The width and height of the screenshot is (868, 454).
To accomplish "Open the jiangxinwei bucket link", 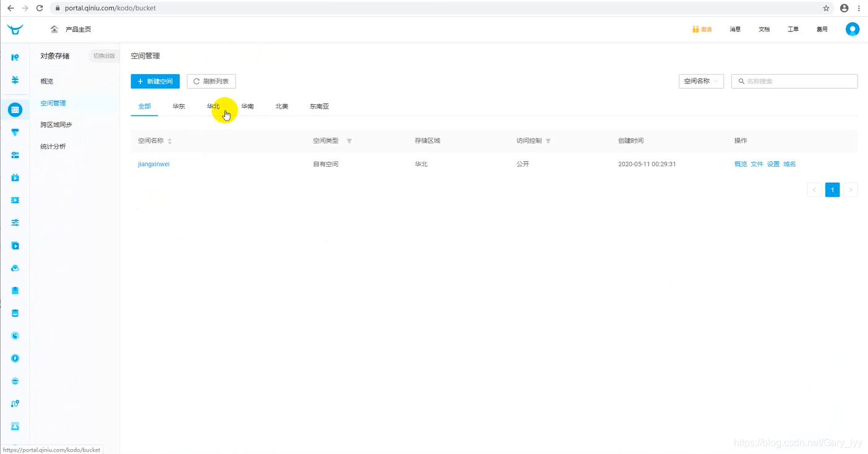I will click(x=153, y=164).
